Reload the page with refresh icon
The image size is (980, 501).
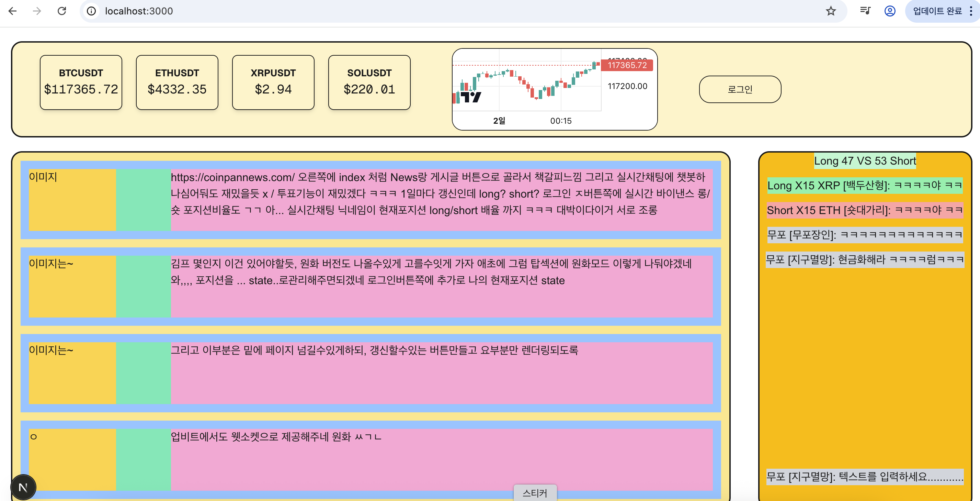(61, 11)
